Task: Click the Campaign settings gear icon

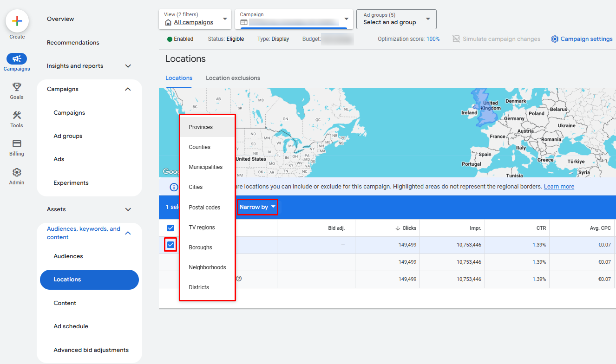Action: [x=555, y=39]
